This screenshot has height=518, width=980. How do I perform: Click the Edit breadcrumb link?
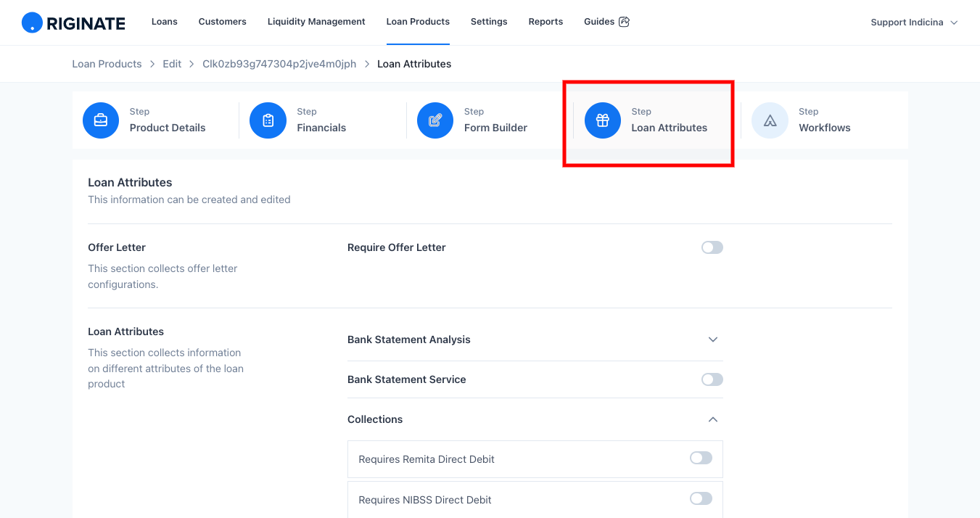[172, 64]
